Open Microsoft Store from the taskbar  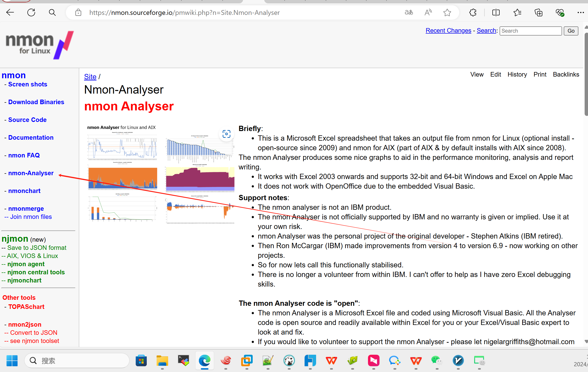pos(141,360)
